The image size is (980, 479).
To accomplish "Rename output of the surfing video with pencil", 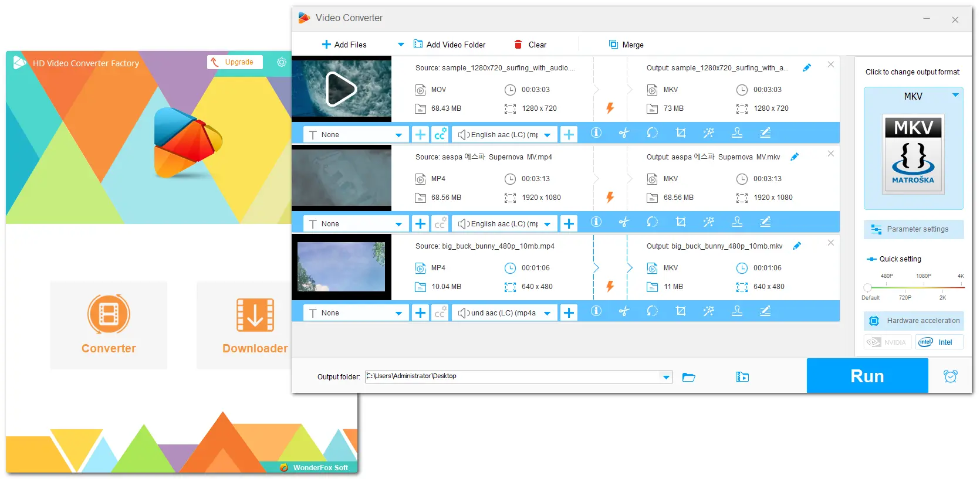I will pyautogui.click(x=807, y=68).
